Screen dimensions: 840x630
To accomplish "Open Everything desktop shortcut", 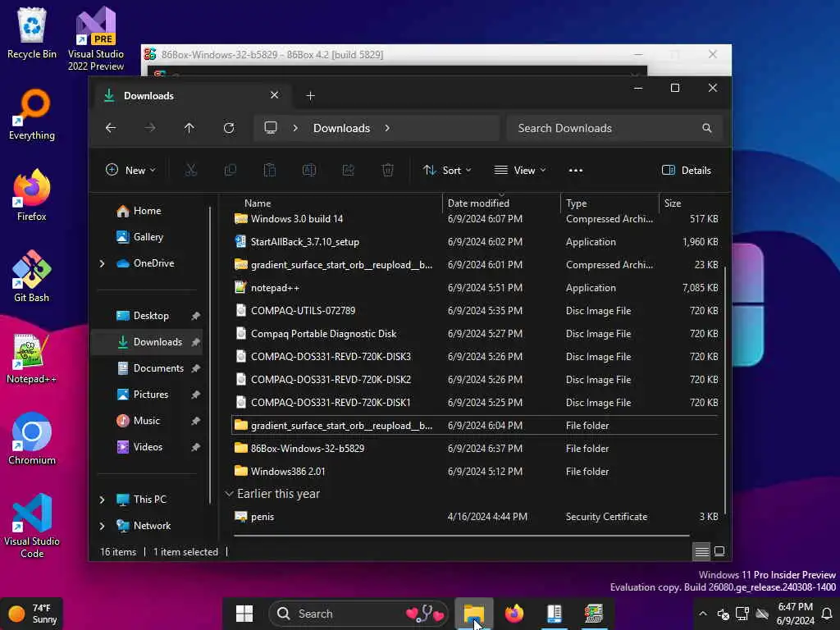I will [32, 115].
